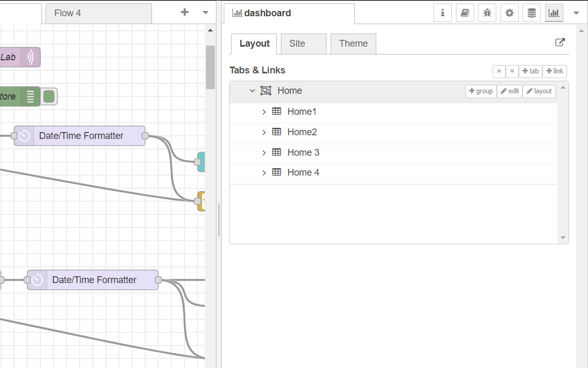Select the Home1 group row text
Viewport: 588px width, 368px height.
(302, 112)
